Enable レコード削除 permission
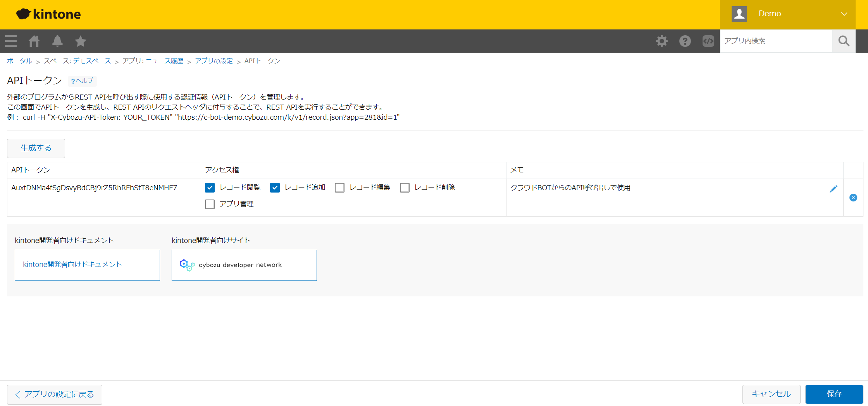Image resolution: width=868 pixels, height=406 pixels. point(405,188)
